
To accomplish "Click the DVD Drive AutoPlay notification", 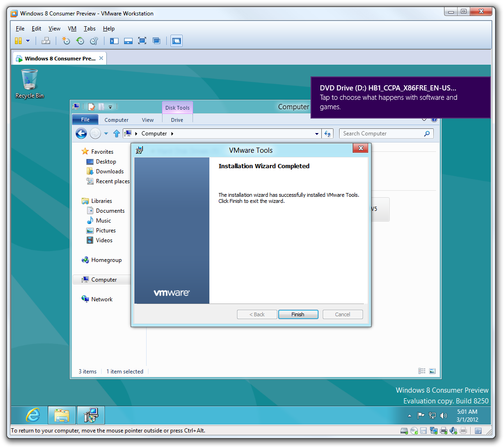I will point(400,97).
